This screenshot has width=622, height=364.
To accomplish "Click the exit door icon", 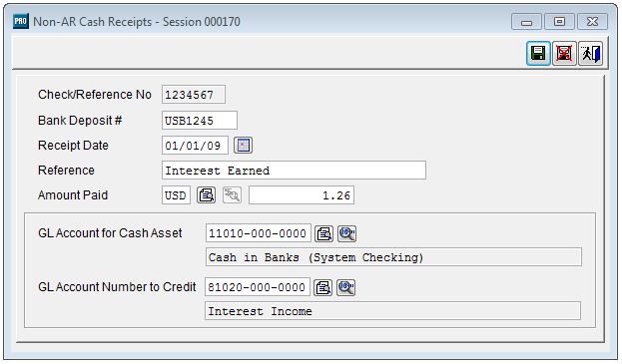I will click(590, 53).
